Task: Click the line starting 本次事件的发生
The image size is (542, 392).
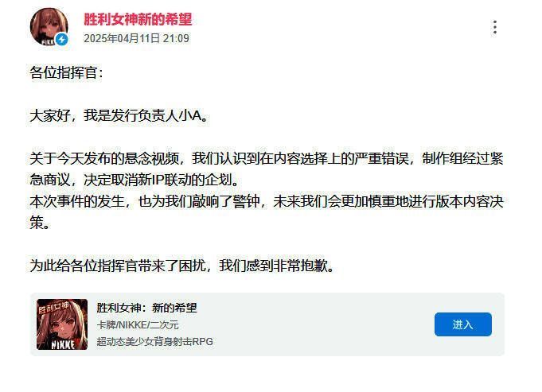Action: pos(266,201)
